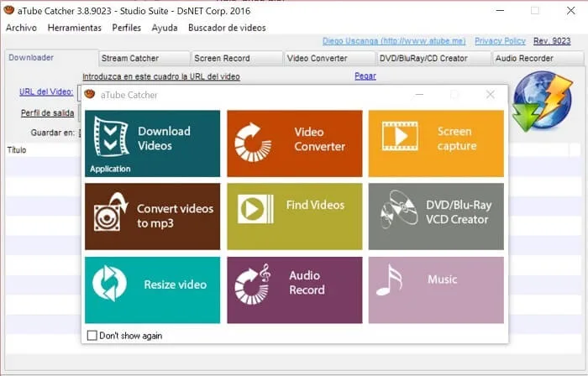Image resolution: width=588 pixels, height=376 pixels.
Task: Click the aTube Catcher dialog title icon
Action: point(90,94)
